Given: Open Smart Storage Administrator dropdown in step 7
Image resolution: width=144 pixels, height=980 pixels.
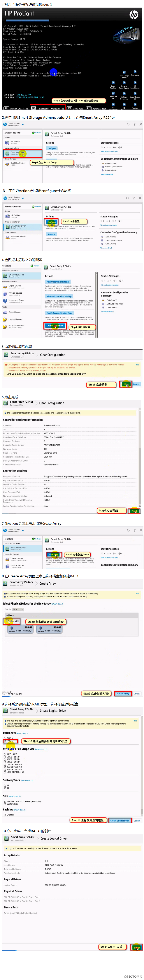Looking at the screenshot, I should point(23,530).
